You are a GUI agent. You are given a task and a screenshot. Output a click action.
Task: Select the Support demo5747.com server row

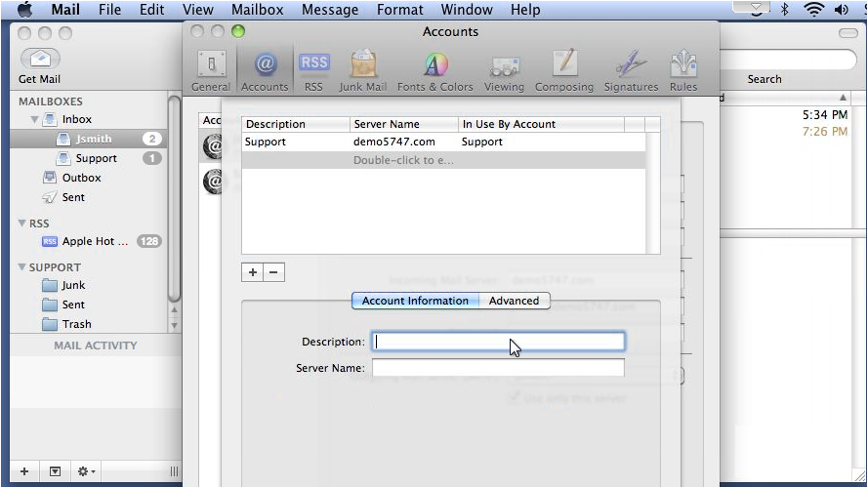tap(443, 142)
